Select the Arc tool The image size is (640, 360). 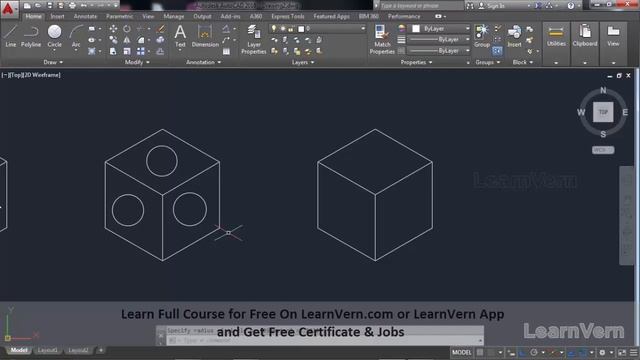click(76, 36)
